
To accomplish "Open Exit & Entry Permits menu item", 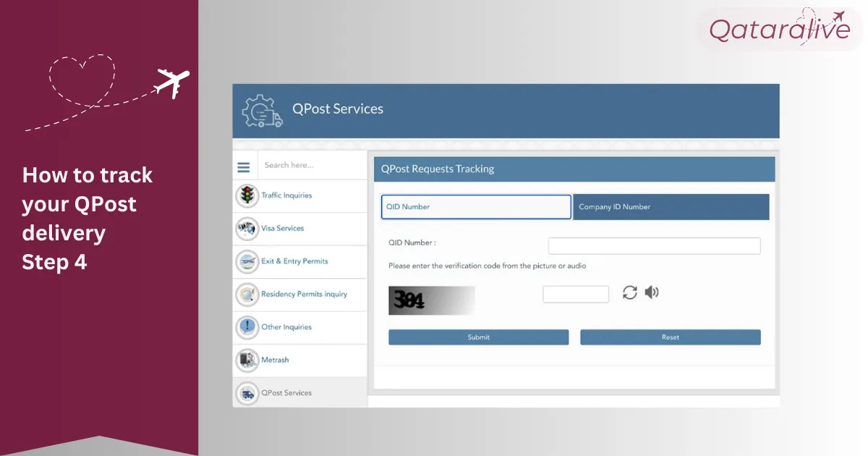I will (x=300, y=261).
